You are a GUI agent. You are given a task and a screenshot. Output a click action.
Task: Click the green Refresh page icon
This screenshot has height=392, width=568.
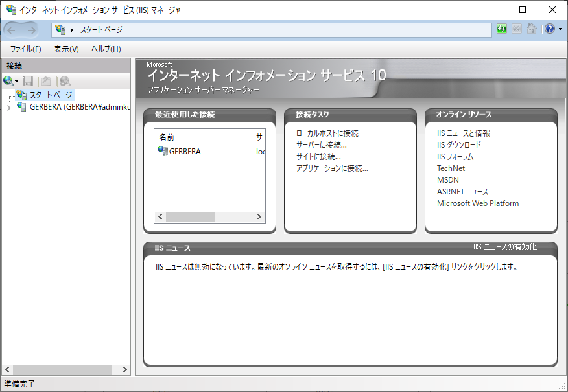pyautogui.click(x=502, y=29)
